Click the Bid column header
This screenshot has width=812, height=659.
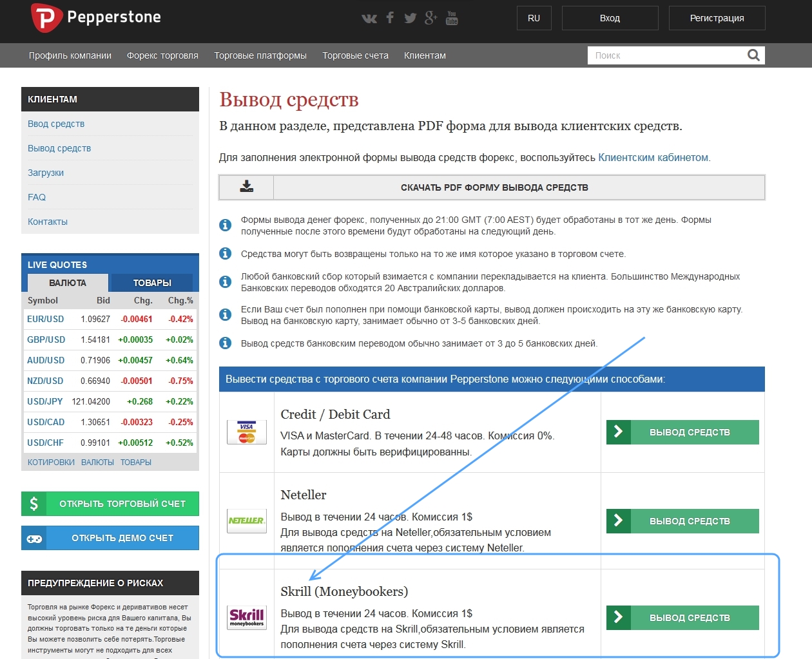[x=103, y=300]
